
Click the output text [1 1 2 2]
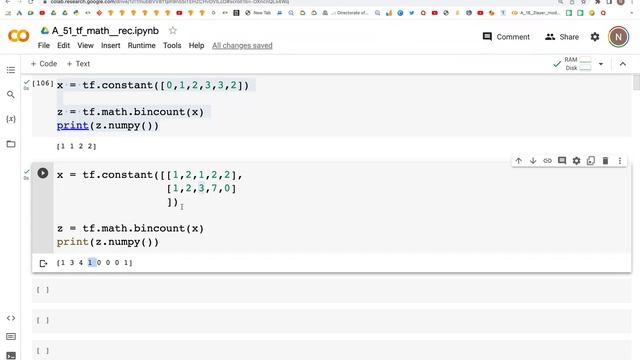tap(77, 146)
